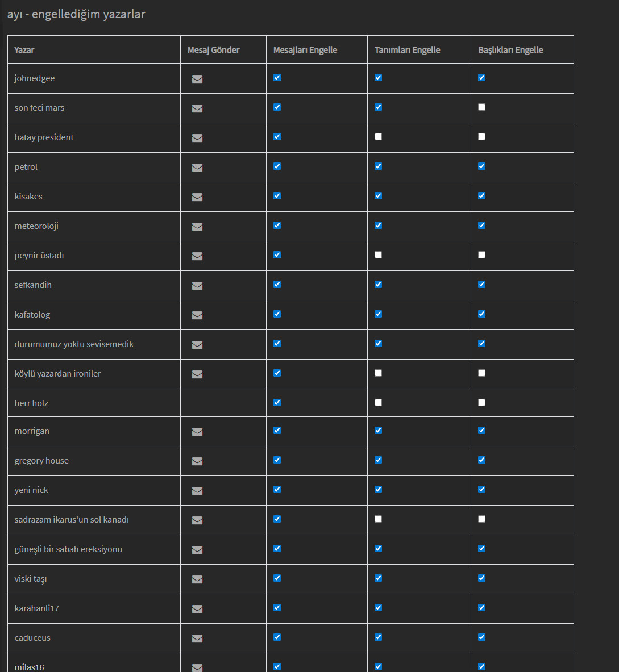Uncheck Başlıkları Engelle for sefkandih
Image resolution: width=619 pixels, height=672 pixels.
[482, 284]
